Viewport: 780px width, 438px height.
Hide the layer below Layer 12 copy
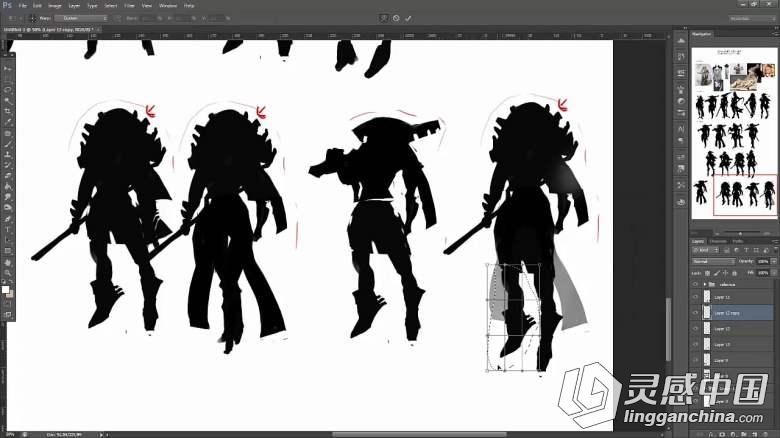pos(695,329)
